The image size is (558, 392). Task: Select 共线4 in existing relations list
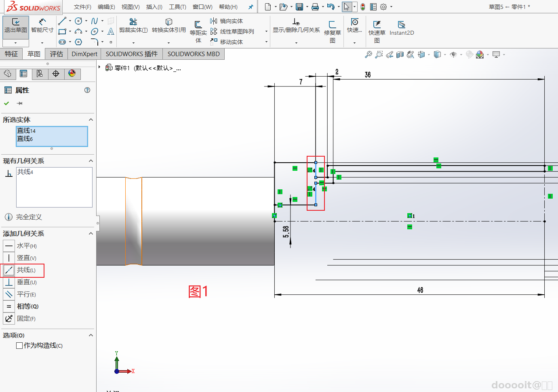(25, 172)
